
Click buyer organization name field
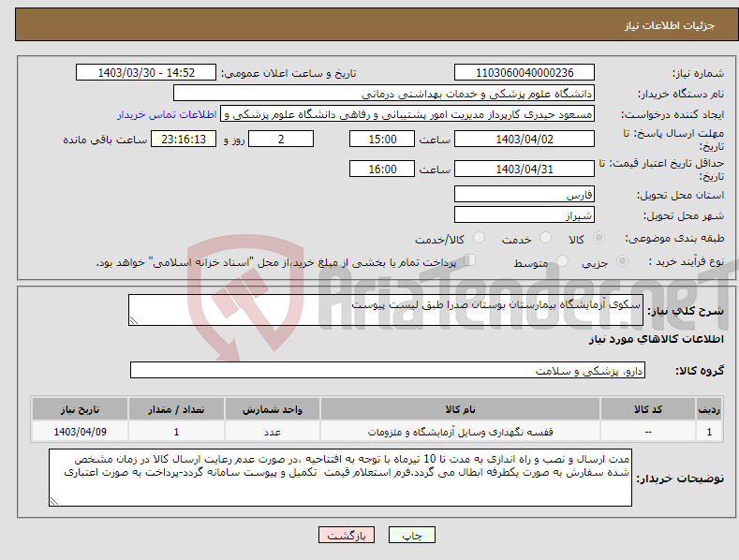click(x=384, y=94)
